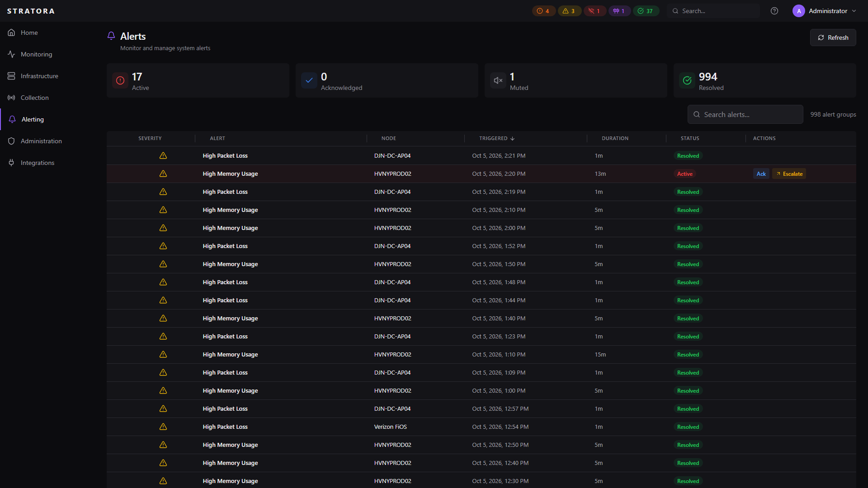Open the Integrations plug icon

pyautogui.click(x=11, y=163)
